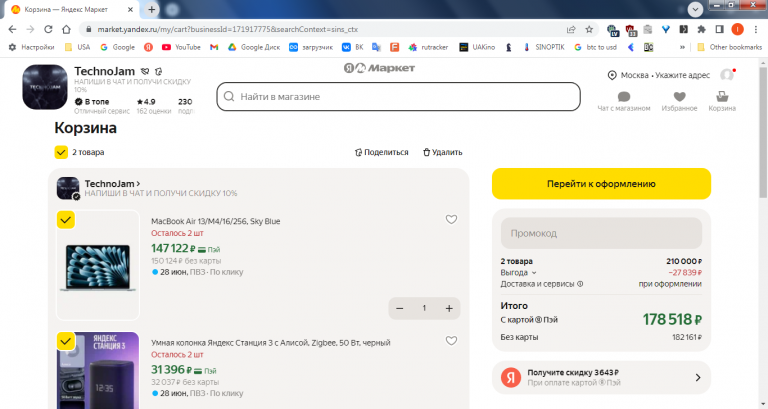Open Chrome three-dot menu
The height and width of the screenshot is (409, 768).
756,29
